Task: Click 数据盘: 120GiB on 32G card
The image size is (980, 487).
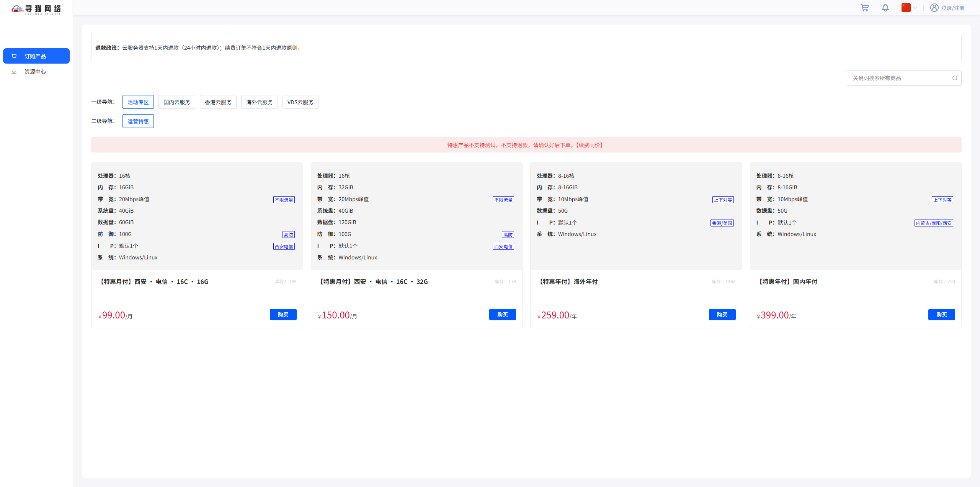Action: (337, 222)
